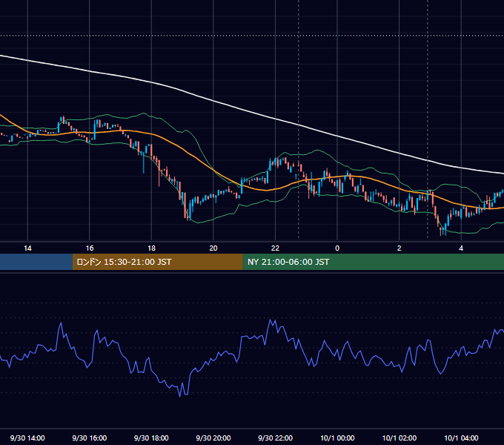Screen dimensions: 504x445
Task: Click the "2" hour label on chart axis
Action: click(x=399, y=248)
